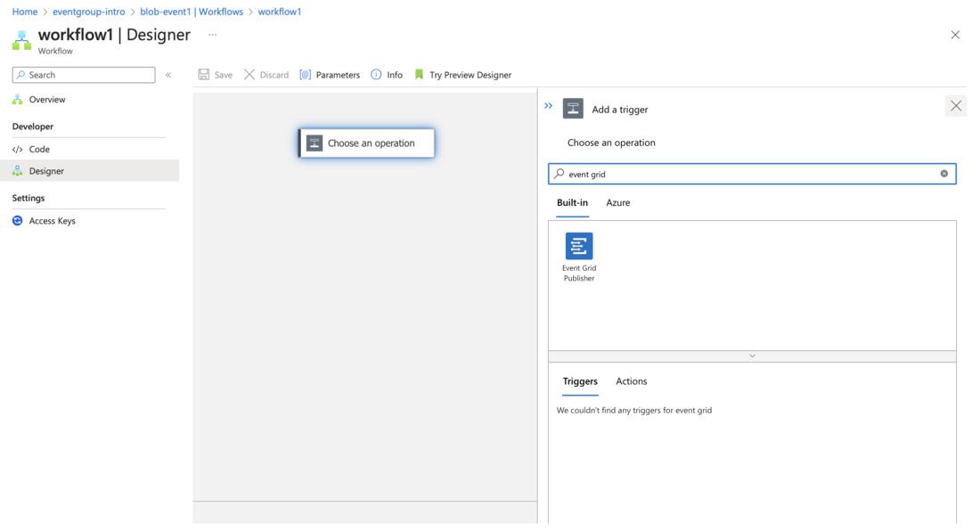
Task: Click the Settings section heading
Action: coord(29,198)
